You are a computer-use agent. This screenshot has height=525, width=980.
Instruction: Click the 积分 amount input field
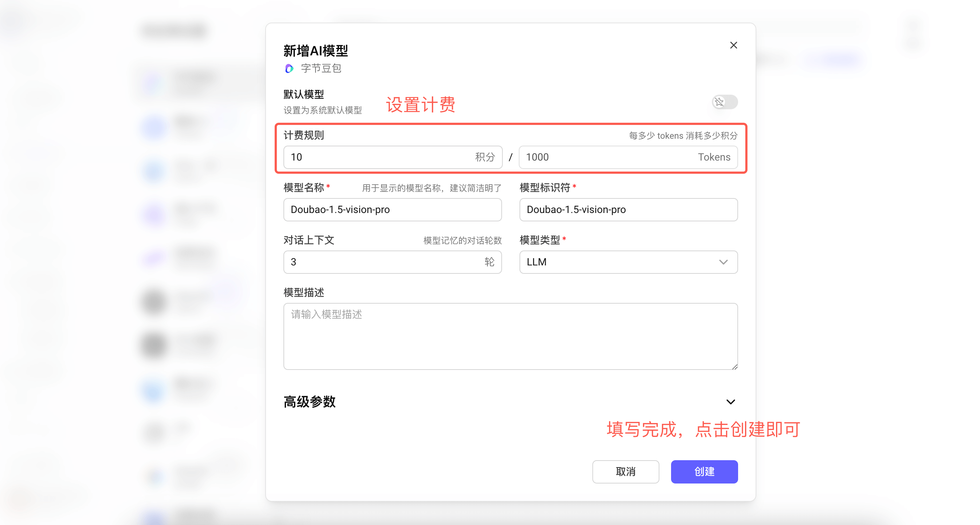[380, 157]
